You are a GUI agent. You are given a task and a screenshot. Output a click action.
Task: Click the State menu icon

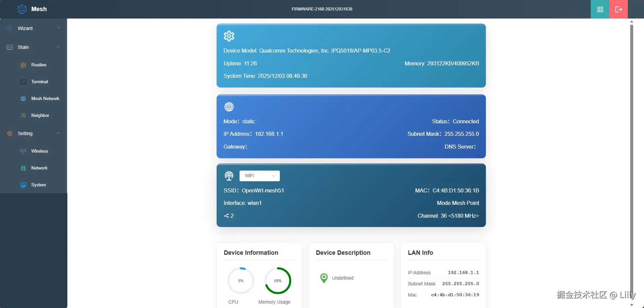tap(10, 47)
